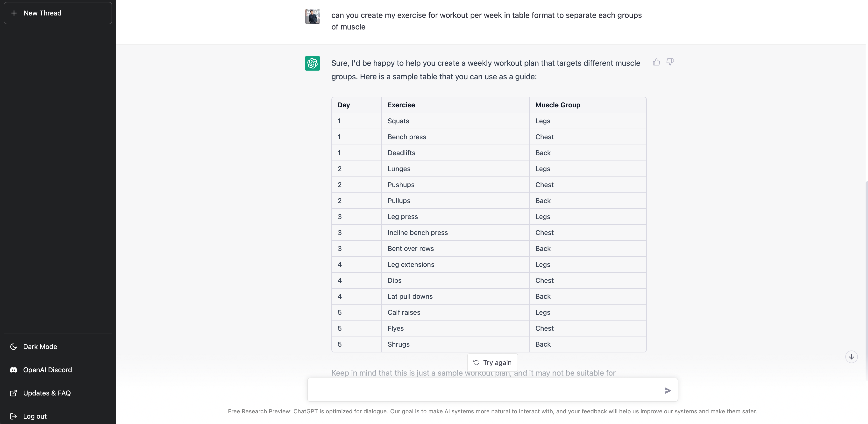The height and width of the screenshot is (424, 868).
Task: Select the Log out menu item
Action: point(35,416)
